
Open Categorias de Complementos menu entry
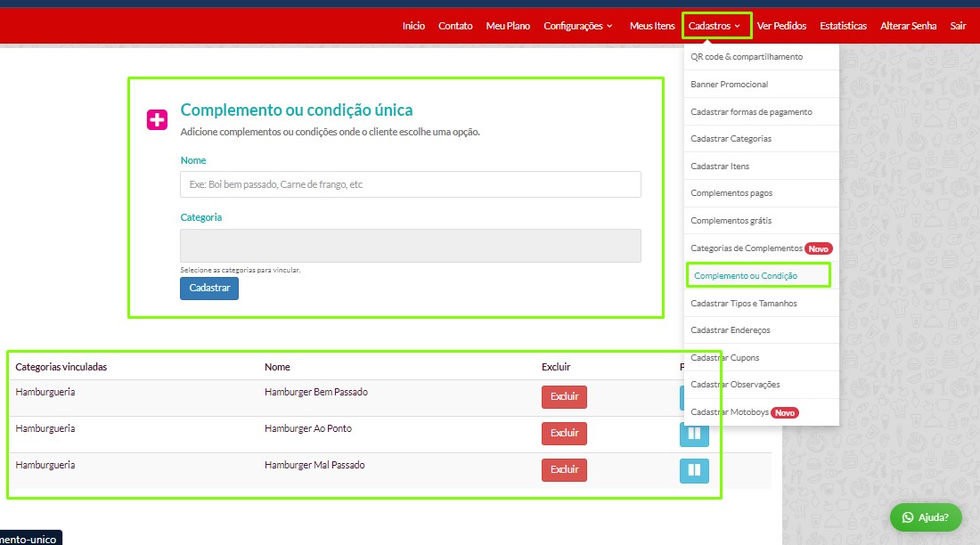[x=746, y=248]
